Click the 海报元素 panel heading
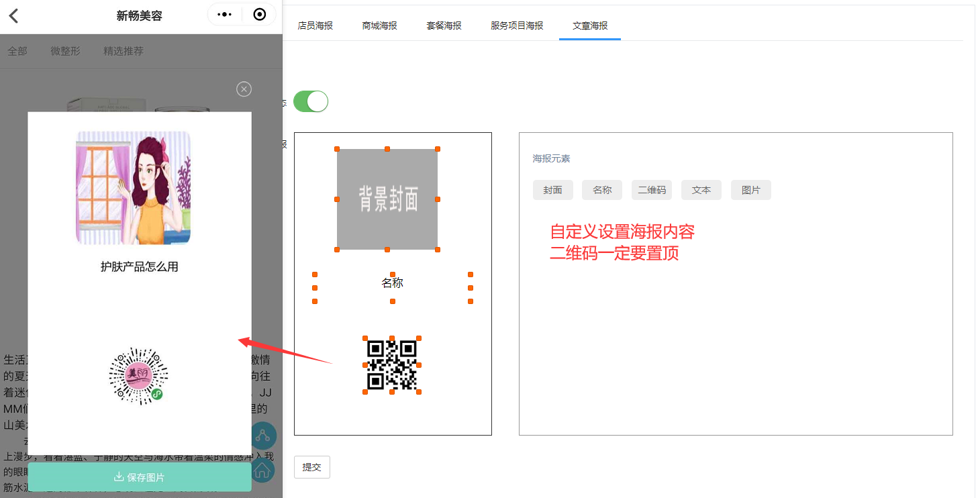Viewport: 980px width, 498px height. point(552,159)
